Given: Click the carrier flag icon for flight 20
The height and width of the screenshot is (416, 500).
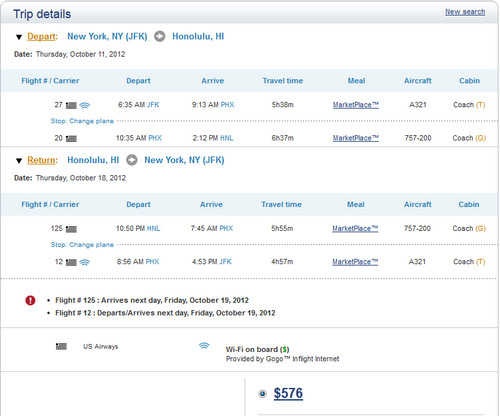Looking at the screenshot, I should pos(71,139).
